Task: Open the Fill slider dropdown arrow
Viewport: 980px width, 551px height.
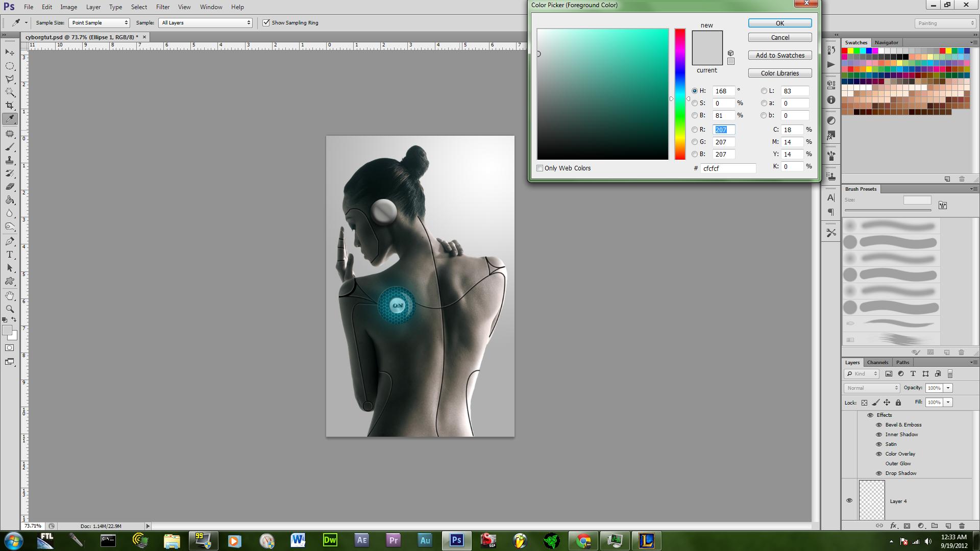Action: click(948, 402)
